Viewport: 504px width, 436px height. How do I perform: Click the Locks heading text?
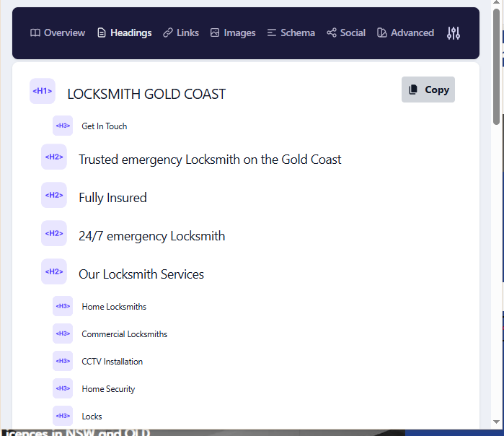pos(92,417)
